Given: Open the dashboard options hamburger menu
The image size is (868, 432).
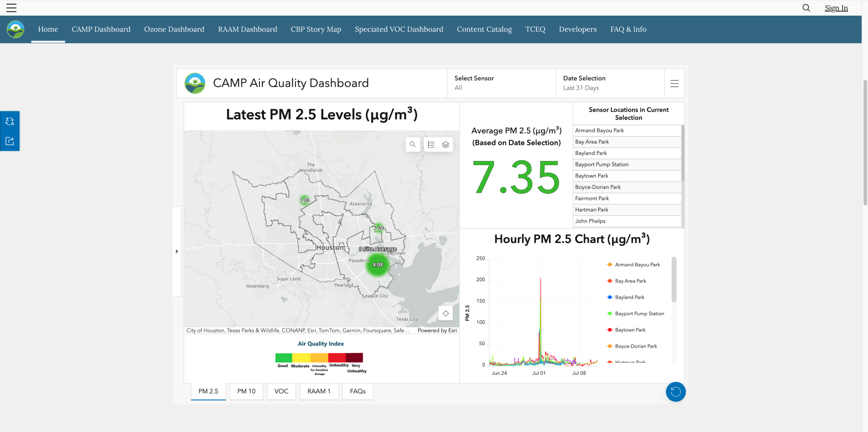Looking at the screenshot, I should click(674, 83).
